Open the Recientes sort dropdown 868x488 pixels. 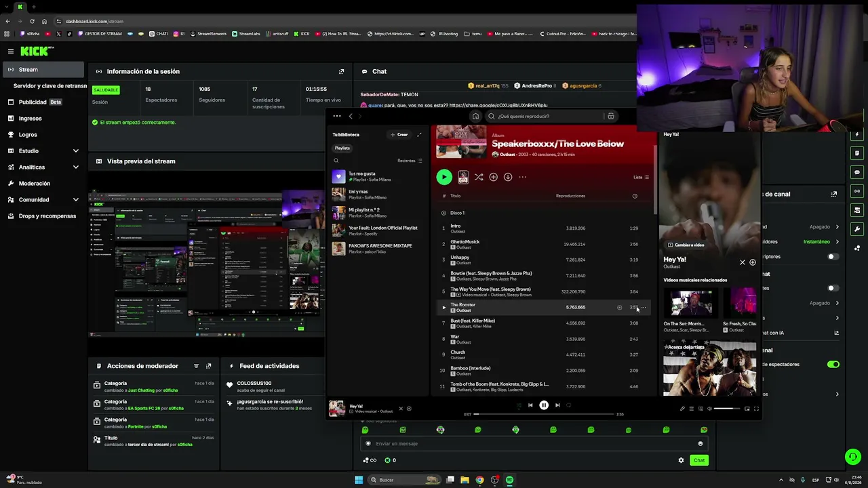pos(410,161)
